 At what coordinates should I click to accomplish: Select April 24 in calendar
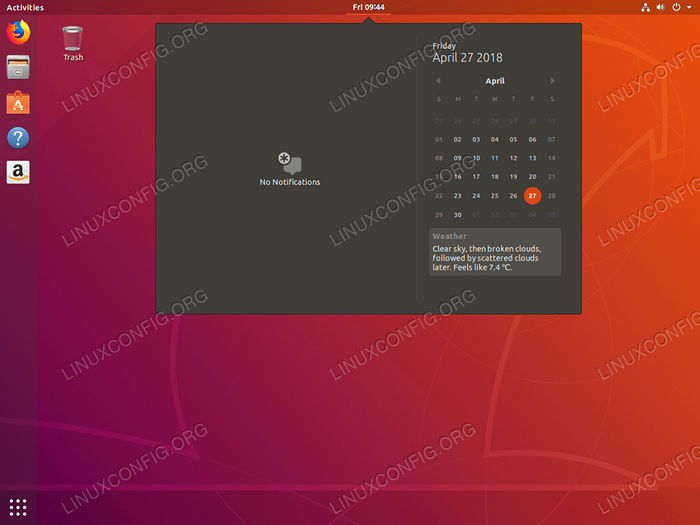[476, 196]
